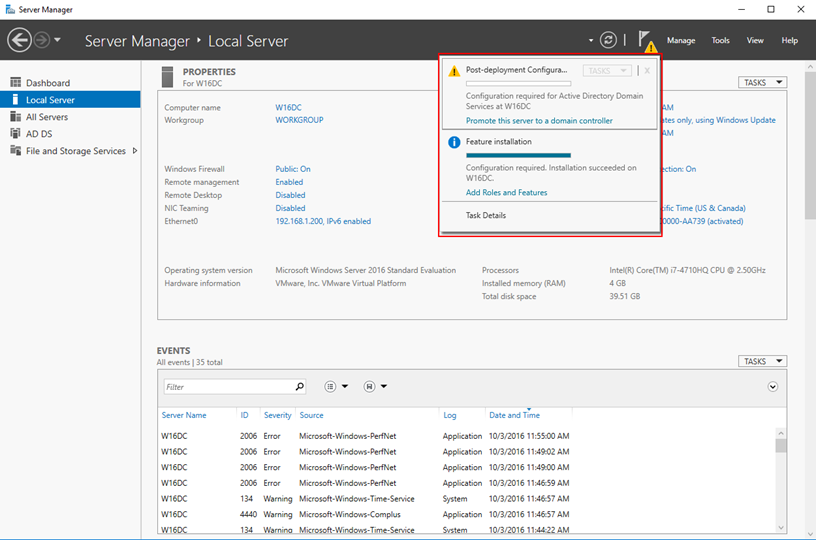Click the Properties server icon

[168, 77]
